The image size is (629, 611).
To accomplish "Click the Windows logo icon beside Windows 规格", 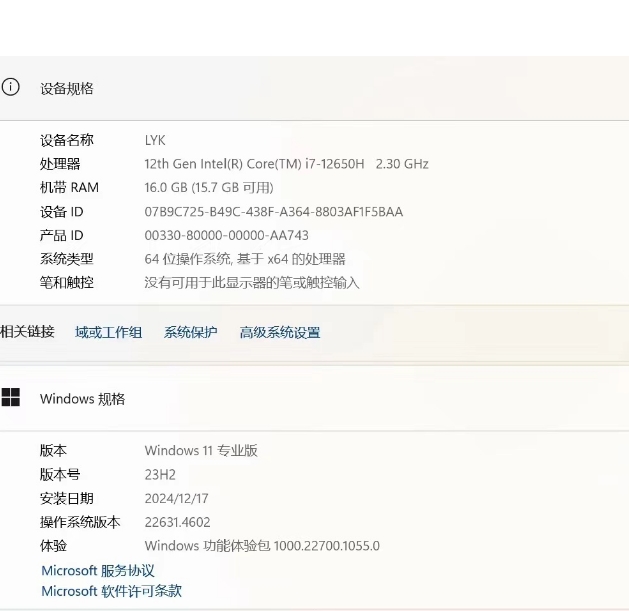I will click(x=10, y=397).
